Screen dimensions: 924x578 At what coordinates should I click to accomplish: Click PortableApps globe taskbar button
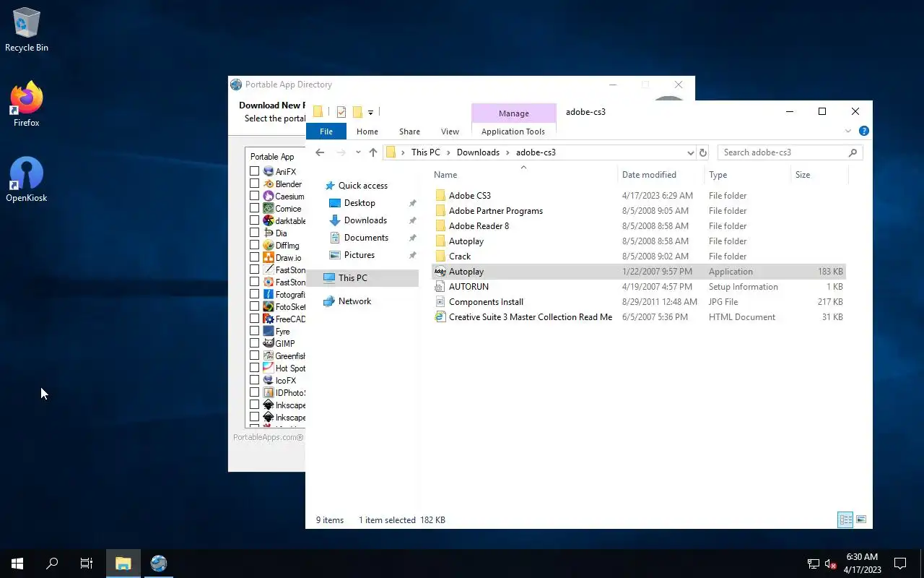[x=159, y=564]
